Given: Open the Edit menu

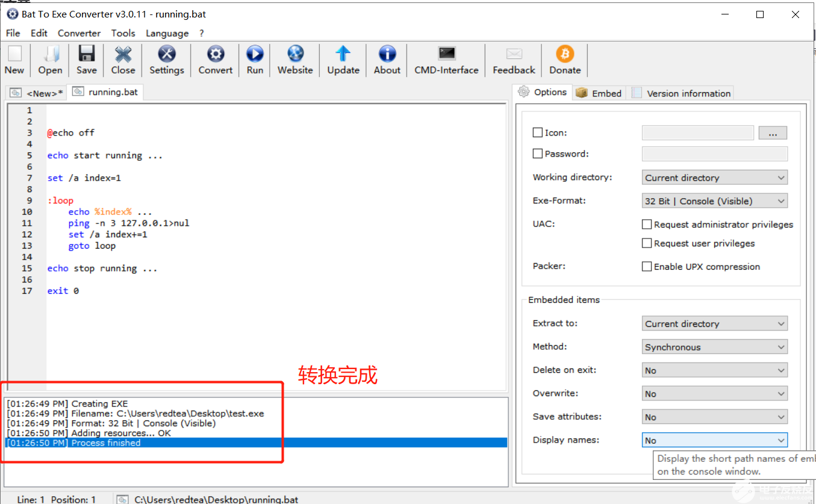Looking at the screenshot, I should [39, 33].
